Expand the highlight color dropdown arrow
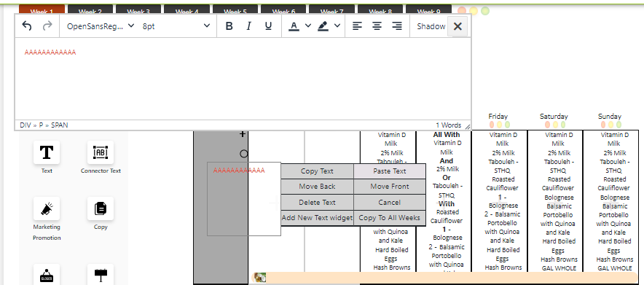 (337, 26)
